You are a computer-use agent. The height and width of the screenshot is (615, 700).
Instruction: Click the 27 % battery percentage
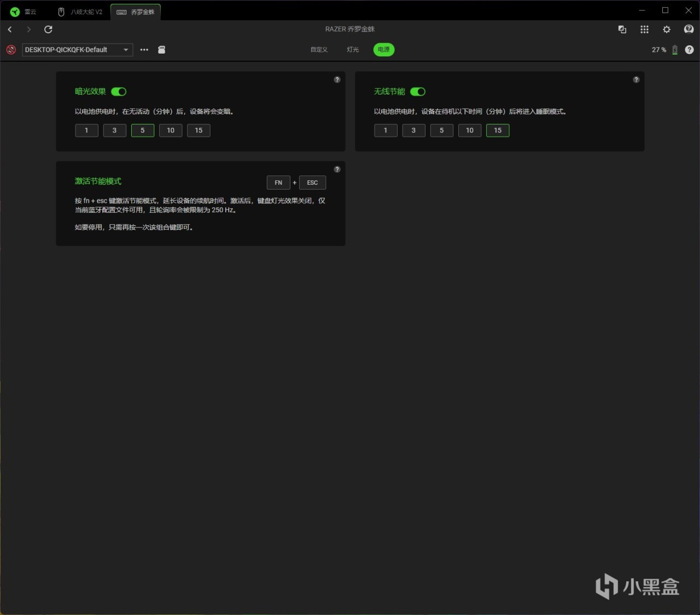(x=659, y=50)
